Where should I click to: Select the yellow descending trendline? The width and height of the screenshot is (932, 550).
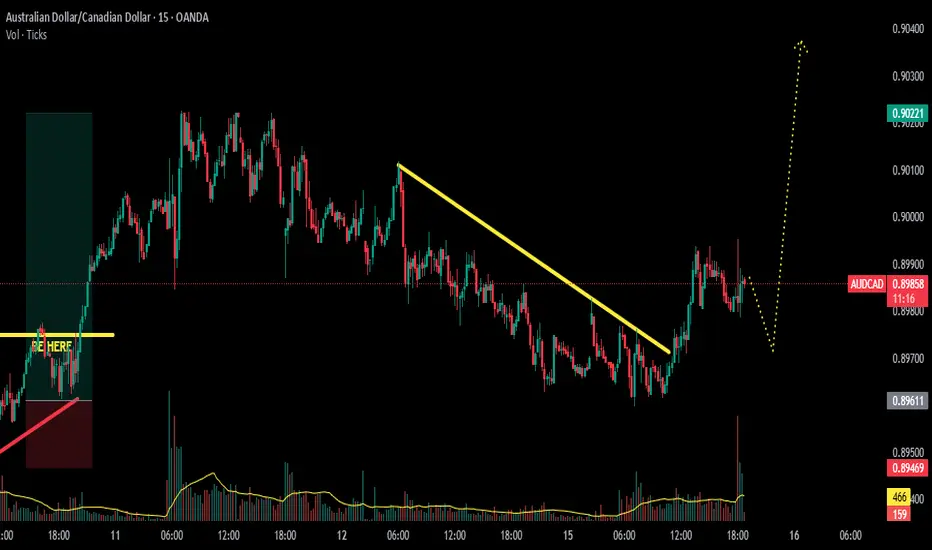point(534,258)
